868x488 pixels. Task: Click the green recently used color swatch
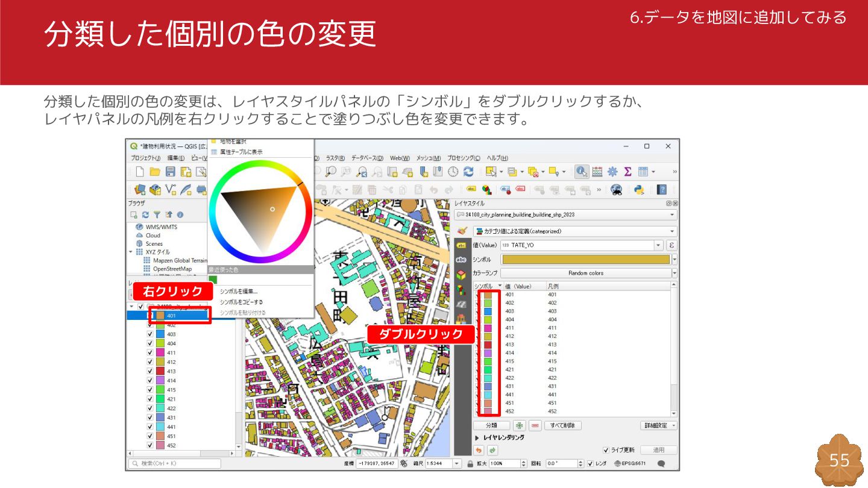tap(213, 279)
